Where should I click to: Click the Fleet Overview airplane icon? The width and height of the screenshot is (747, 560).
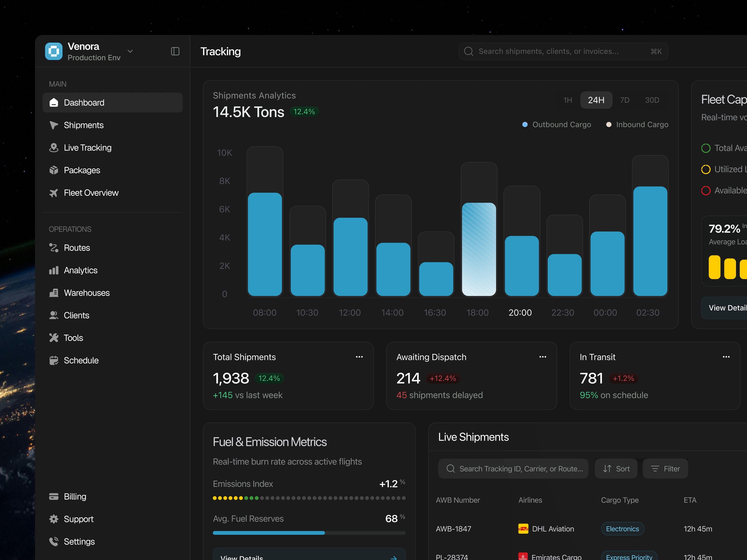point(54,193)
